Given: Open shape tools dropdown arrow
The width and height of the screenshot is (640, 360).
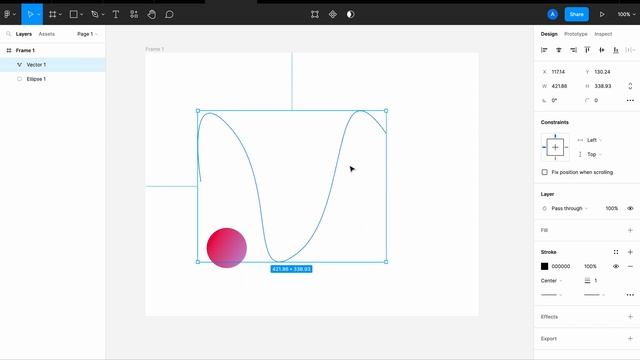Looking at the screenshot, I should point(82,15).
